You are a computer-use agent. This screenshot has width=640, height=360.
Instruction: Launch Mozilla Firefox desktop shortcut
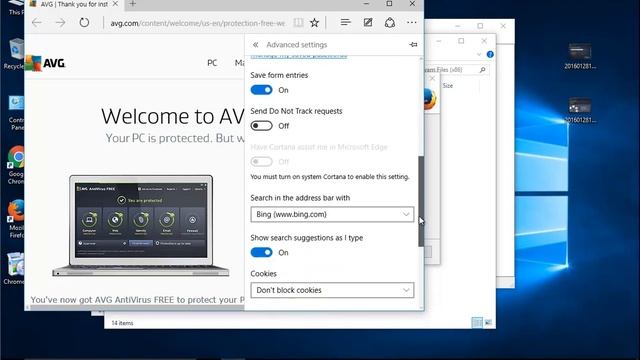[16, 218]
